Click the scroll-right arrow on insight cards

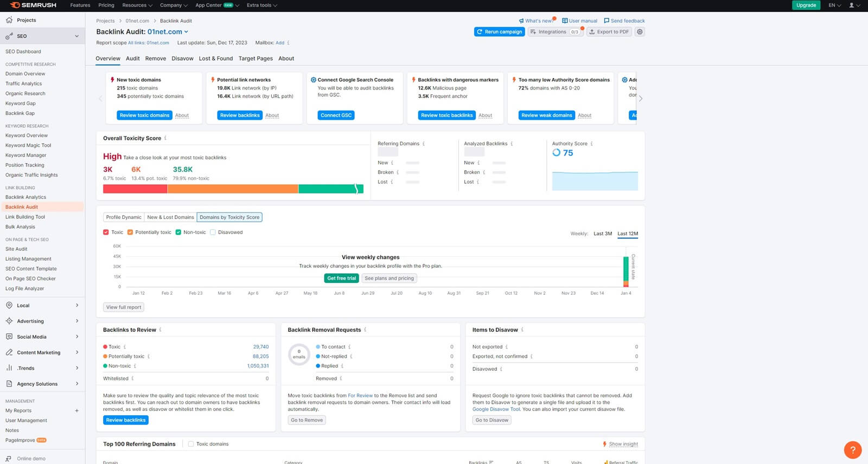click(641, 99)
